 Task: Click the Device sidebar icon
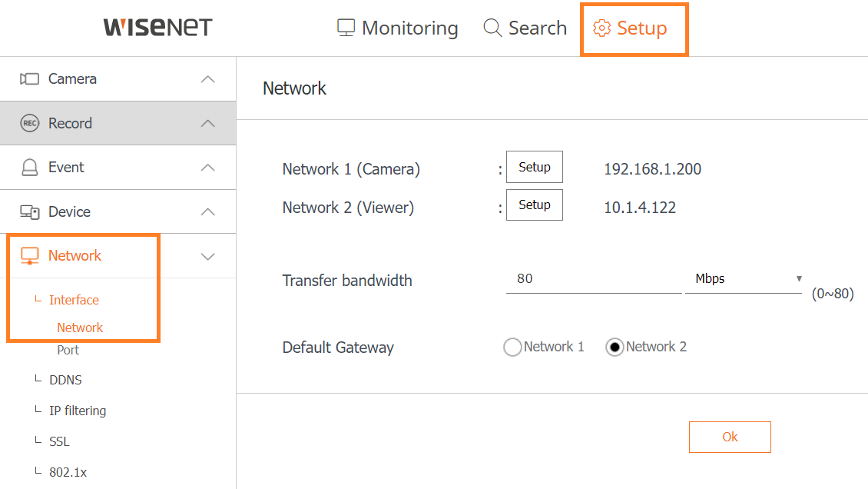tap(29, 211)
